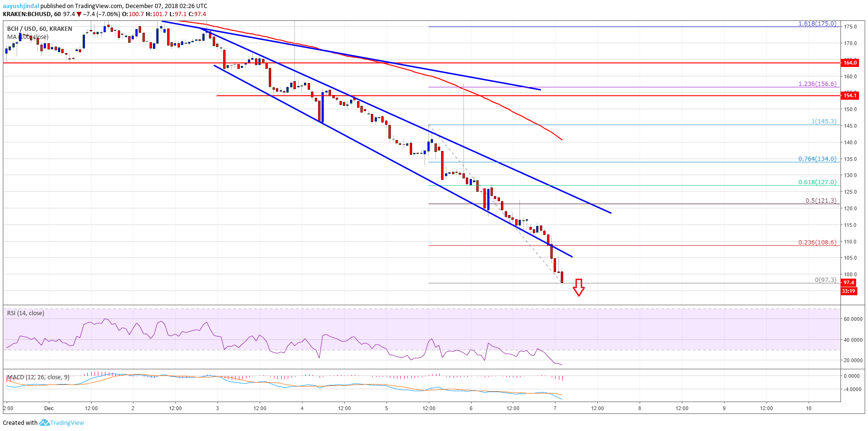Select the BCH / USD symbol title

[39, 29]
